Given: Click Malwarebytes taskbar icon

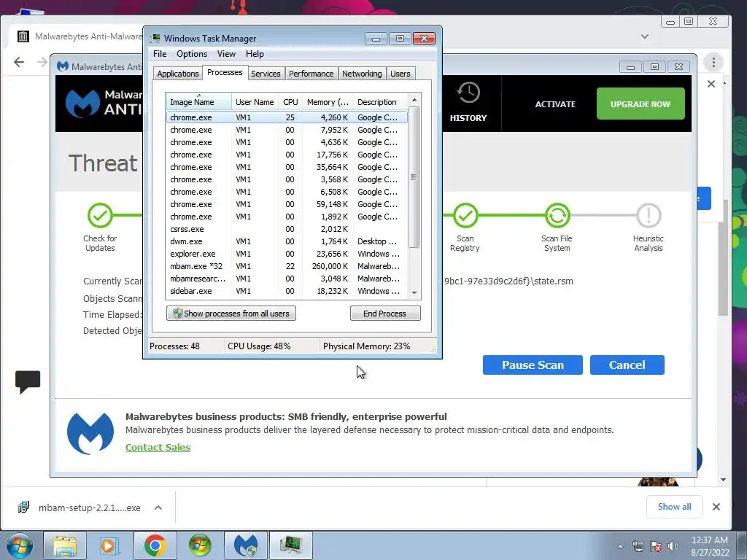Looking at the screenshot, I should [x=245, y=545].
